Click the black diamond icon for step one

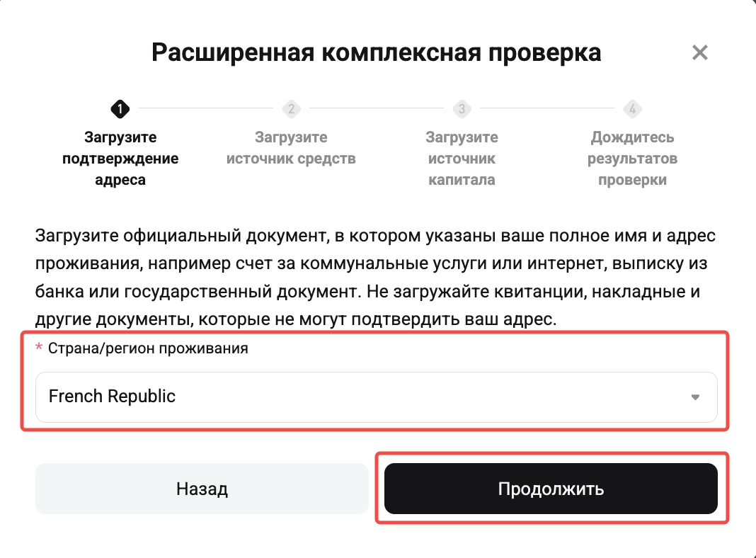pos(120,109)
